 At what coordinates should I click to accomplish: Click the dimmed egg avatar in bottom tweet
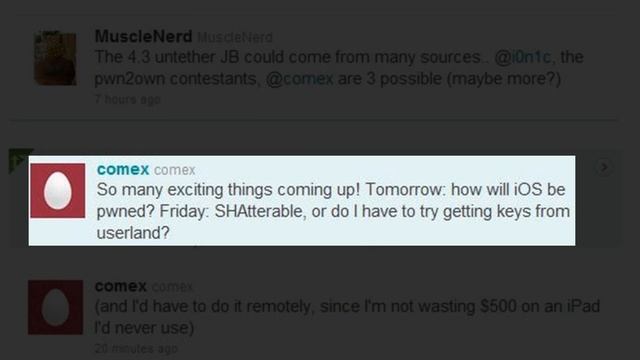tap(56, 307)
